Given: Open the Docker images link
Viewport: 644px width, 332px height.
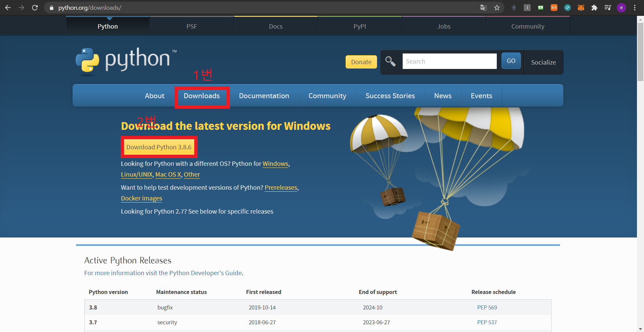Looking at the screenshot, I should tap(142, 198).
